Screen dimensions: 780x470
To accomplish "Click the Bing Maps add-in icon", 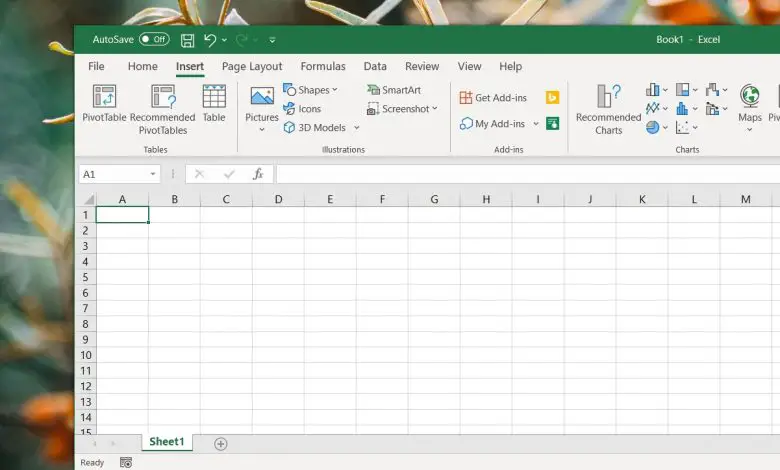I will click(x=552, y=97).
